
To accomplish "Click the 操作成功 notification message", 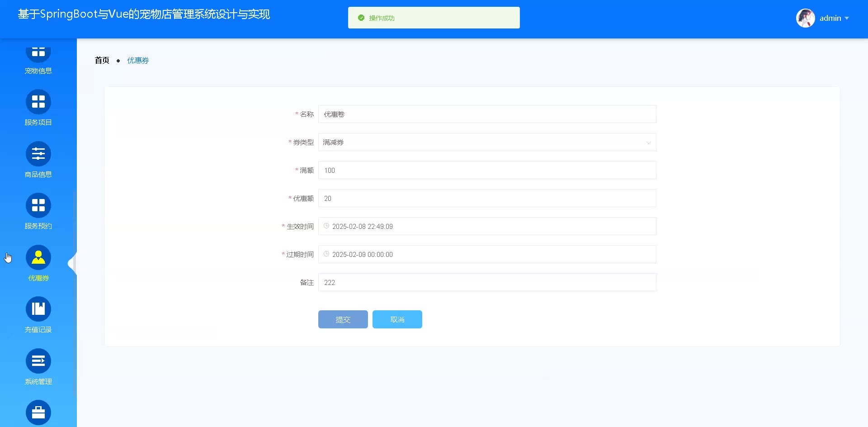I will pyautogui.click(x=434, y=18).
